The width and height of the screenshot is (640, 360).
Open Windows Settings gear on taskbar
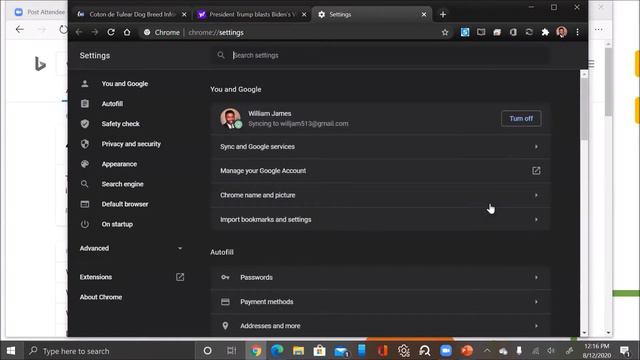[x=404, y=351]
